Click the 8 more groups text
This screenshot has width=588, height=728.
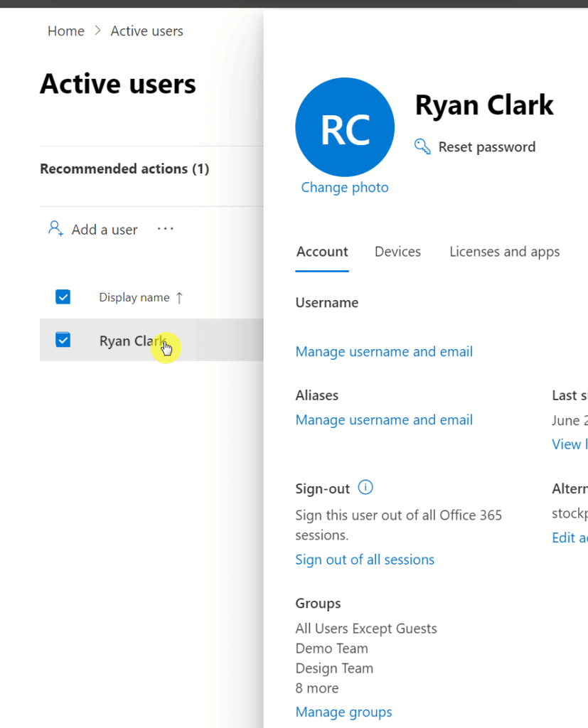click(317, 688)
